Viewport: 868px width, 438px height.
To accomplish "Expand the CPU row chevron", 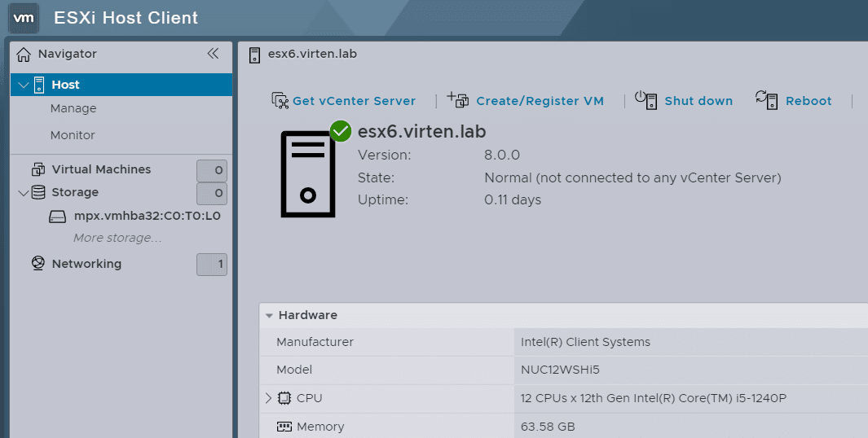I will [x=268, y=397].
